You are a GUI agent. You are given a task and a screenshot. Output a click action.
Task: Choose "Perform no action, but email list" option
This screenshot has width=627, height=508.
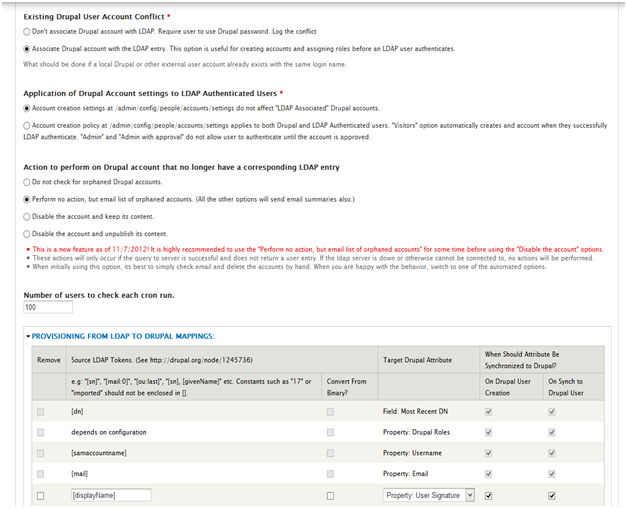[x=27, y=200]
